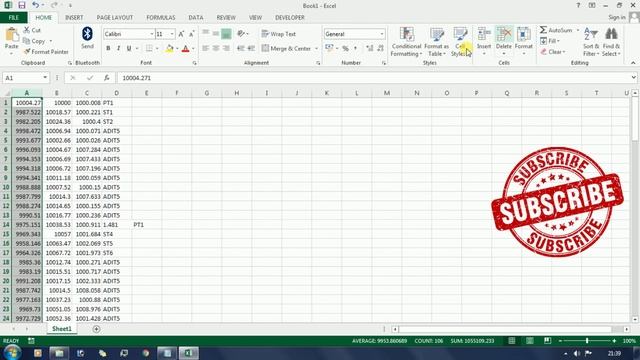Select column A header
Viewport: 640px width, 360px height.
[x=27, y=93]
